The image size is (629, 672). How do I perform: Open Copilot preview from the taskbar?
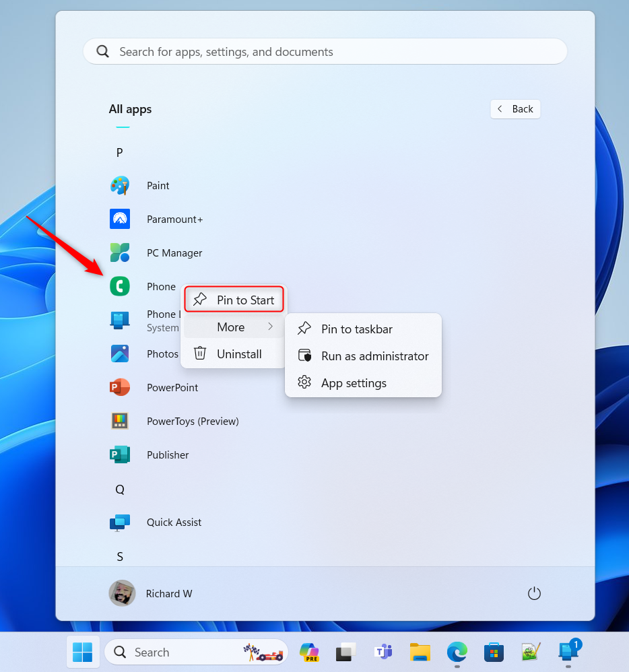(309, 652)
